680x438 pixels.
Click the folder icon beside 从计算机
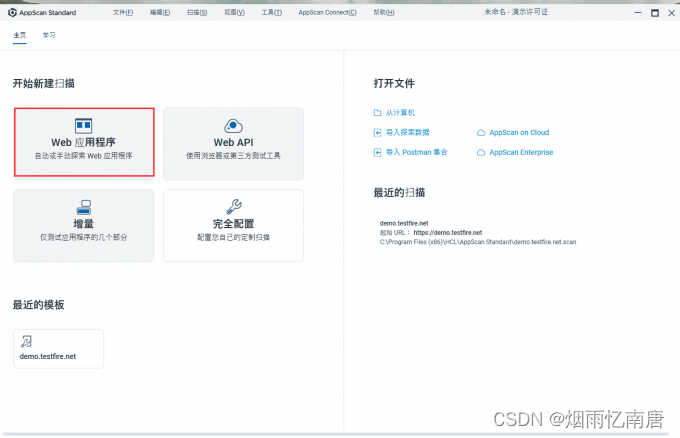tap(377, 113)
